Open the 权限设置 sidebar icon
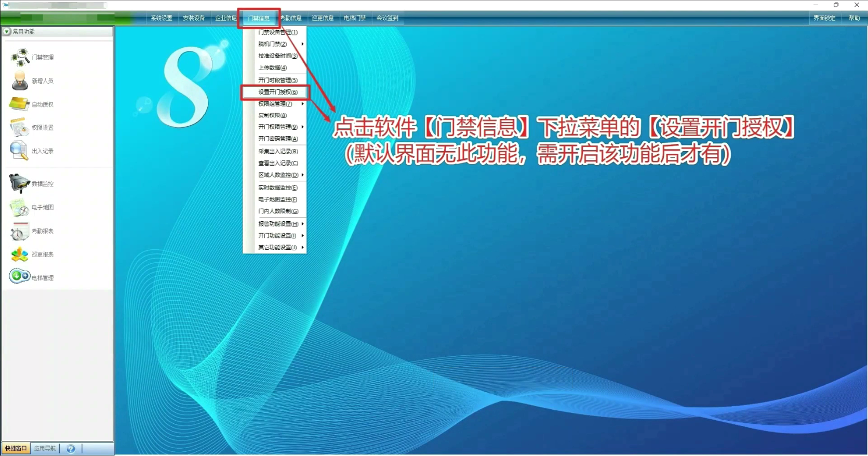868x456 pixels. click(x=20, y=127)
